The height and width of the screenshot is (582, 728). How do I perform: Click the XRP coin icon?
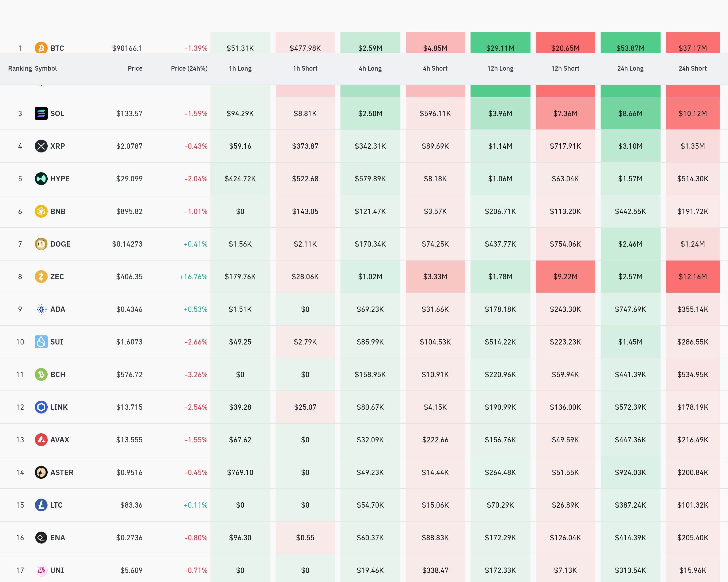[41, 146]
